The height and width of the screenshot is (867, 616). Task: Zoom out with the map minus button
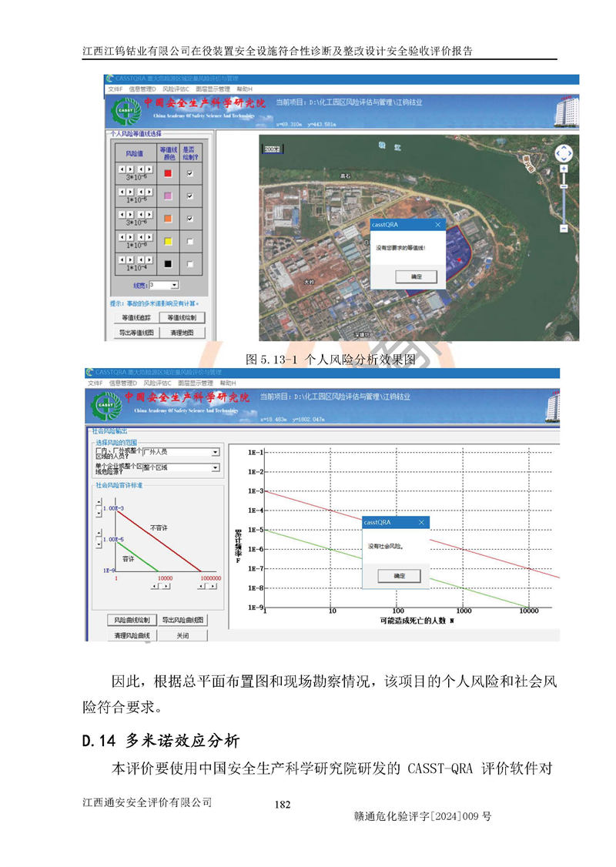564,228
